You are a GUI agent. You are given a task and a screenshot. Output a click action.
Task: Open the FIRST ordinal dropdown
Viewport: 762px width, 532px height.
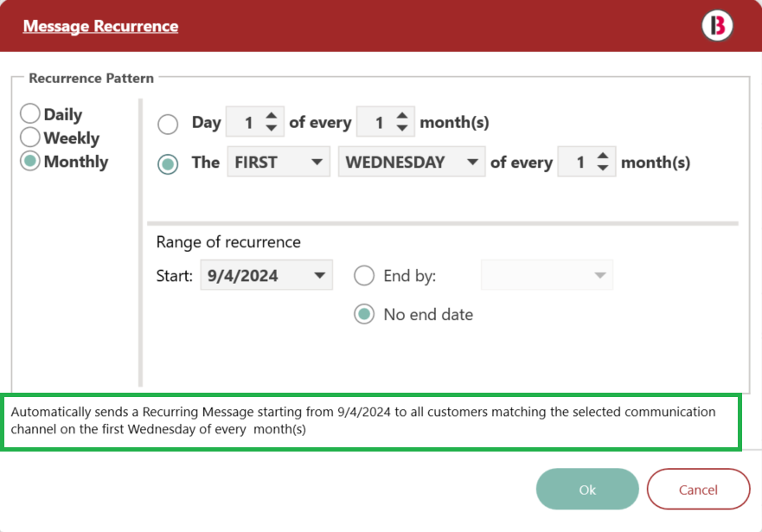(x=279, y=162)
